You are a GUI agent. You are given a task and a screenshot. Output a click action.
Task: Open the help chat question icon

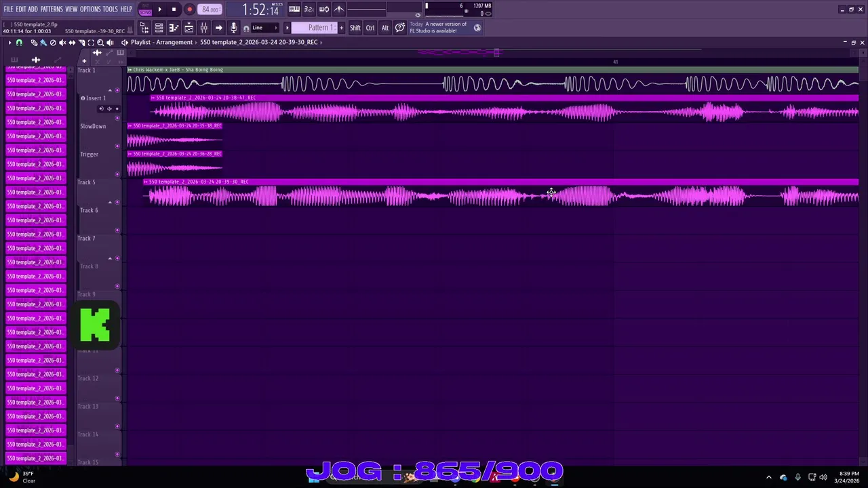400,28
